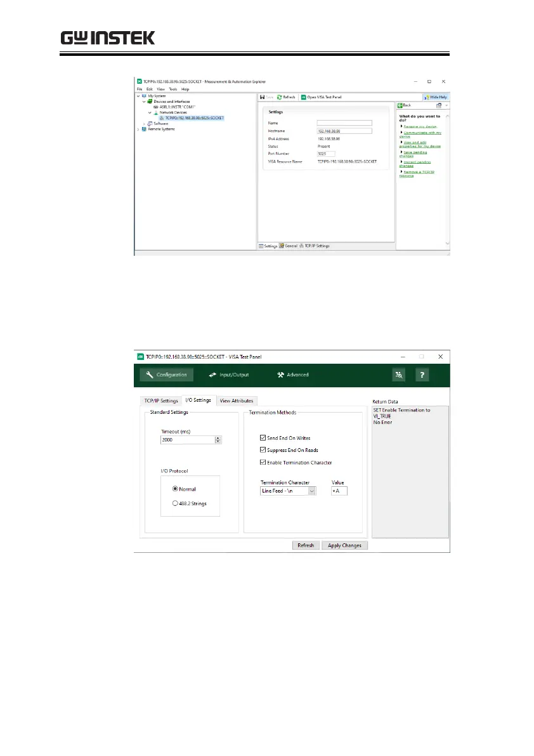Click the Communicate with my device link
Viewport: 534px width, 756px height.
420,134
